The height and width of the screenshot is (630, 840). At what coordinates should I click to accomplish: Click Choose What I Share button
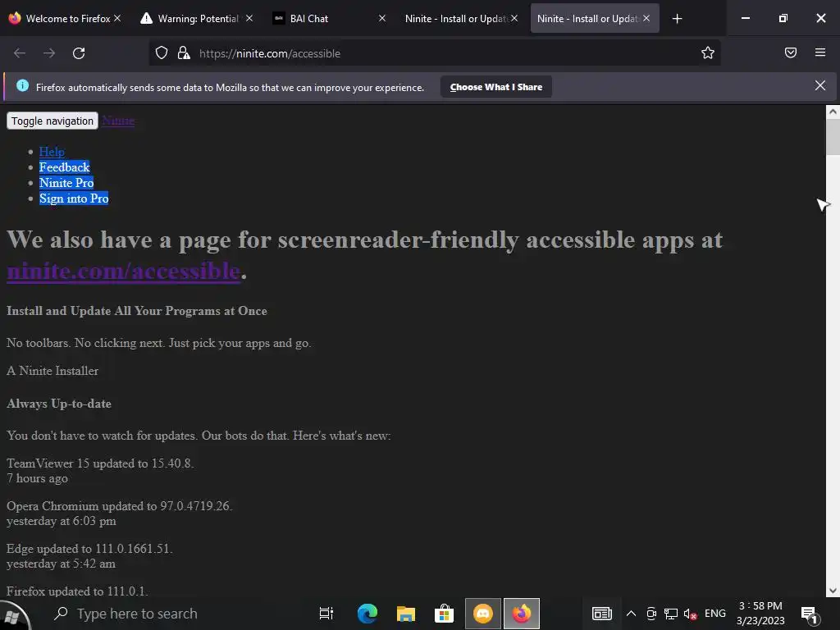(496, 87)
